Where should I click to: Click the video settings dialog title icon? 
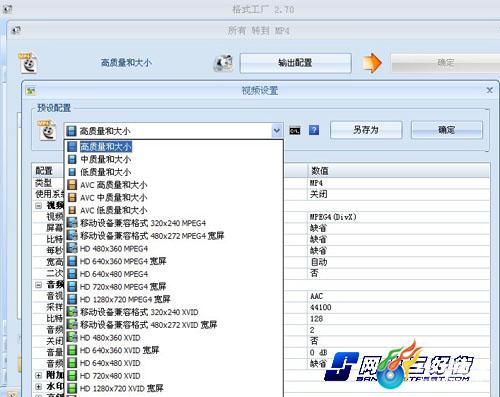point(31,91)
